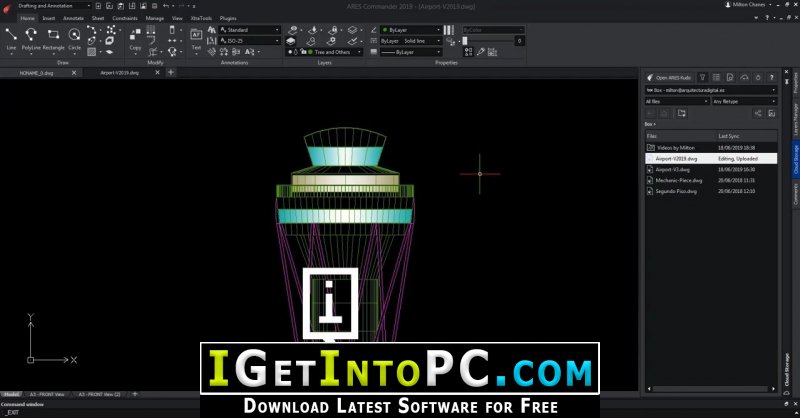Image resolution: width=800 pixels, height=418 pixels.
Task: Click the transparency value field showing 0
Action: coord(519,41)
